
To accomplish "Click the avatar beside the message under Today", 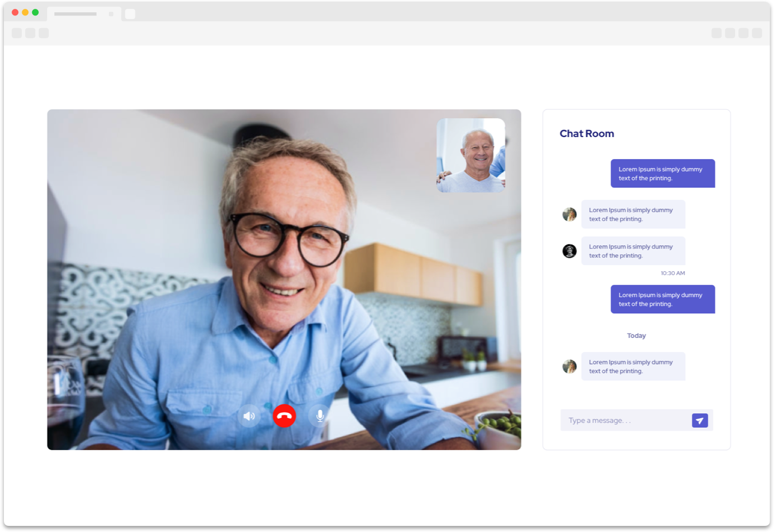I will (x=570, y=366).
